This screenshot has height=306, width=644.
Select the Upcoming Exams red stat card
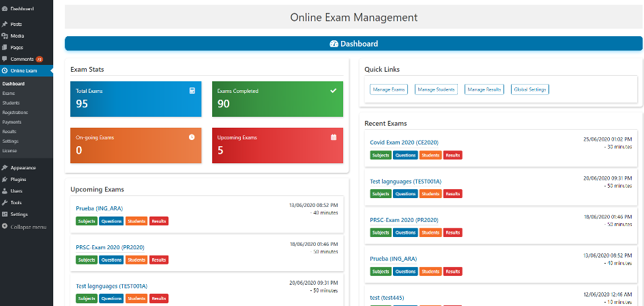tap(277, 145)
